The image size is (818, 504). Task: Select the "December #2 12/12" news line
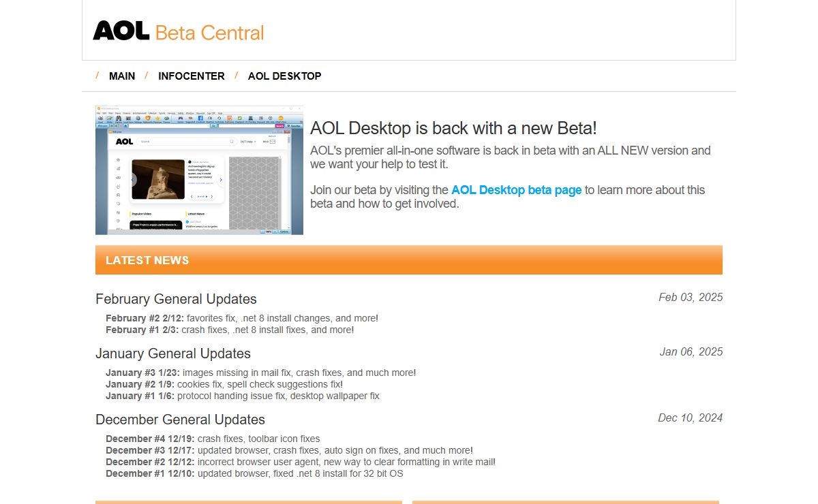[x=301, y=462]
